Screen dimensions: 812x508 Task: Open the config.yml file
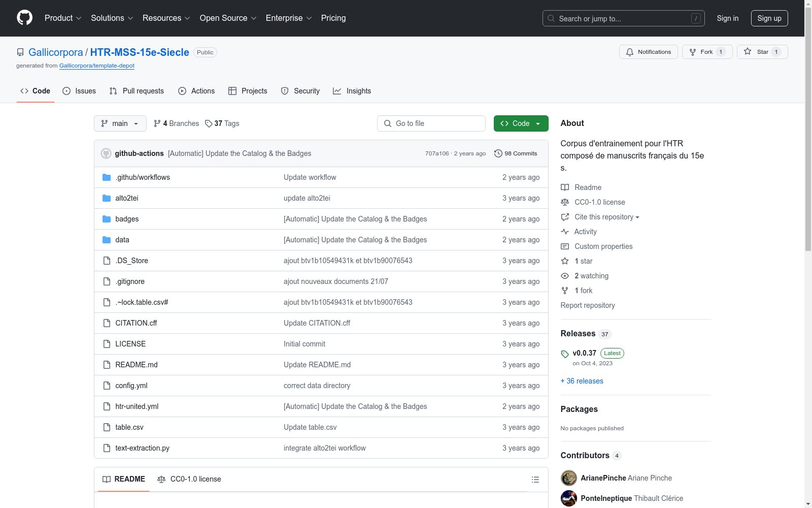131,386
